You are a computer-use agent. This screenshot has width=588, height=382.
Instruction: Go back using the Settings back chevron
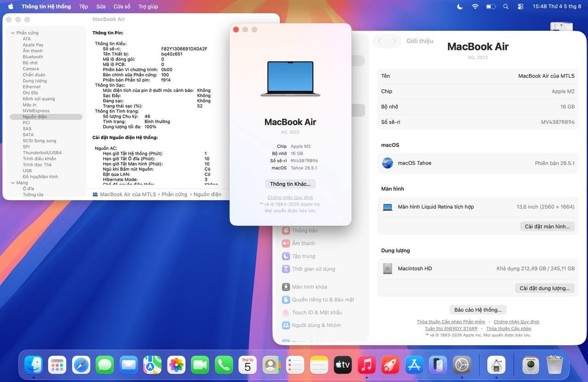(380, 41)
